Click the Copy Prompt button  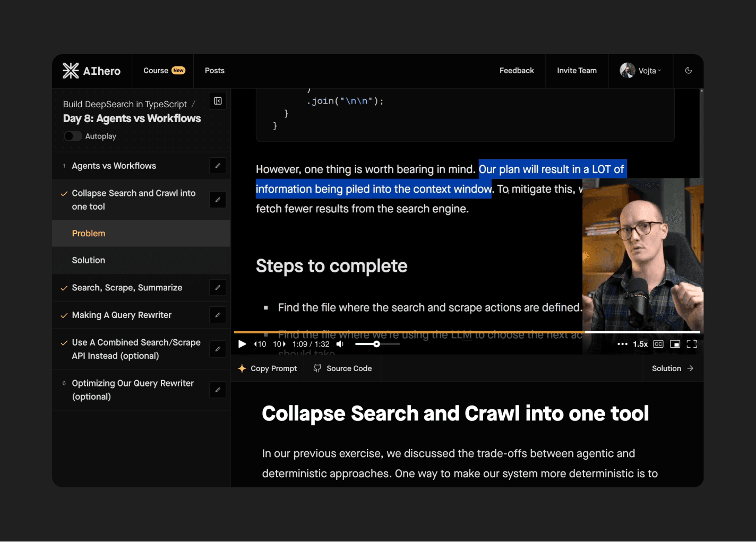[x=268, y=368]
